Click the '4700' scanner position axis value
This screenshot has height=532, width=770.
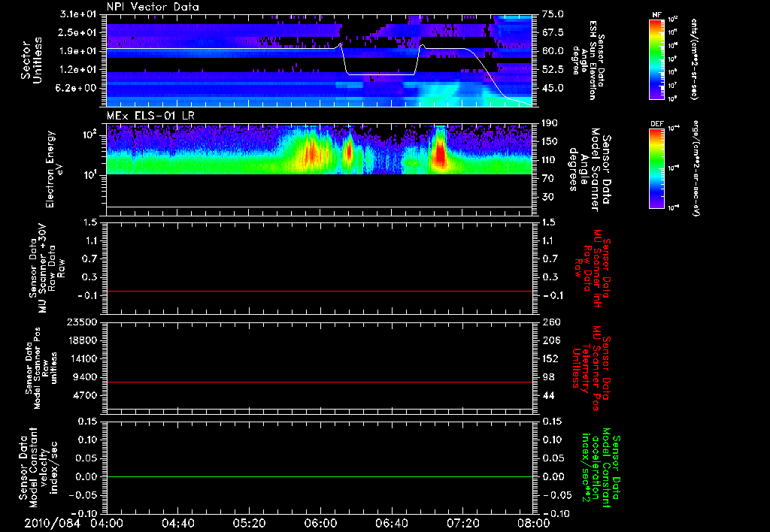[x=85, y=395]
